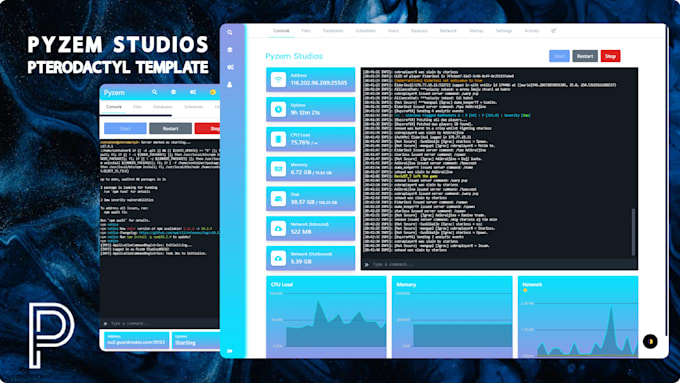
Task: Click the search icon in the purple sidebar
Action: (x=230, y=33)
